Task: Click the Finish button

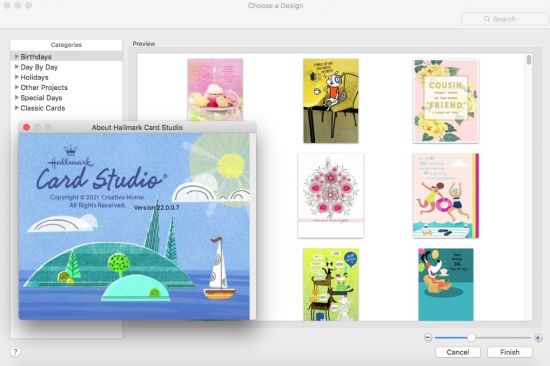Action: [510, 352]
